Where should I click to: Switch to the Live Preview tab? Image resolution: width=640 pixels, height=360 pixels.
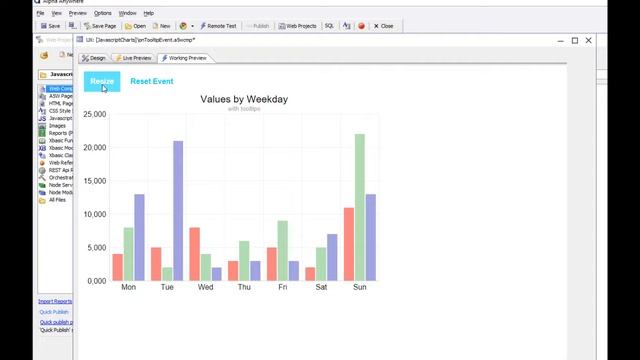pyautogui.click(x=133, y=58)
